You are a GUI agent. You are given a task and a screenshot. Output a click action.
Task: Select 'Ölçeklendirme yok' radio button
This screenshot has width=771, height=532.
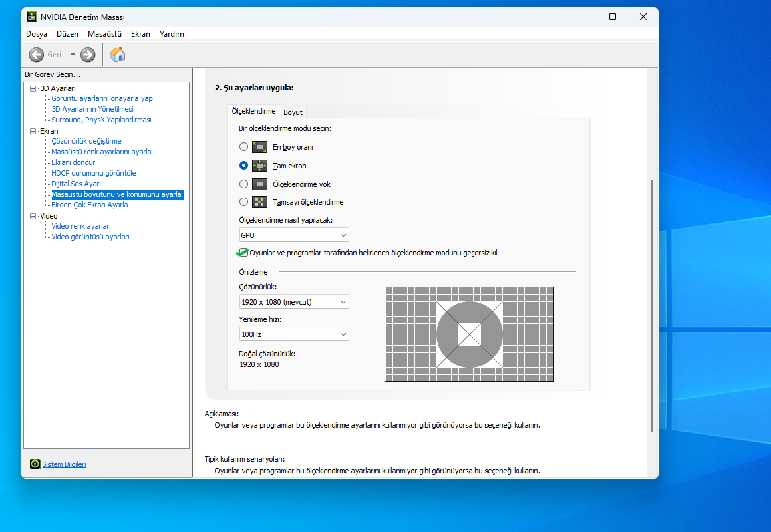(x=244, y=184)
